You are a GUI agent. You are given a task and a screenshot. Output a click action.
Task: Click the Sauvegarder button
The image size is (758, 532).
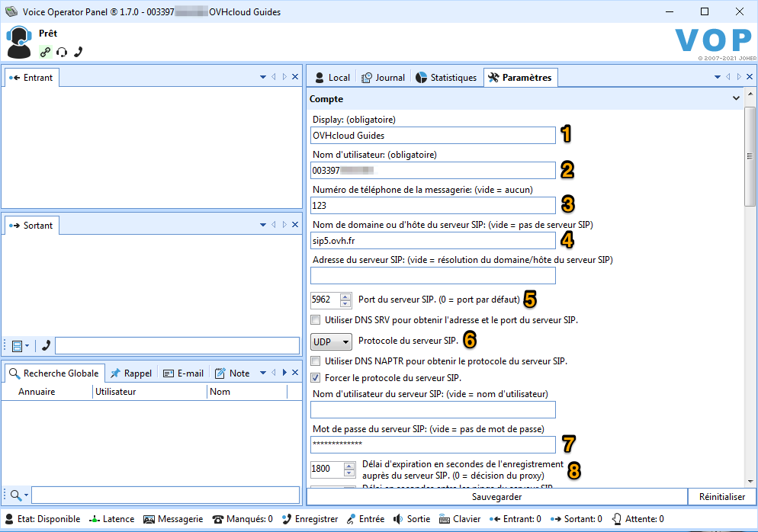[496, 496]
